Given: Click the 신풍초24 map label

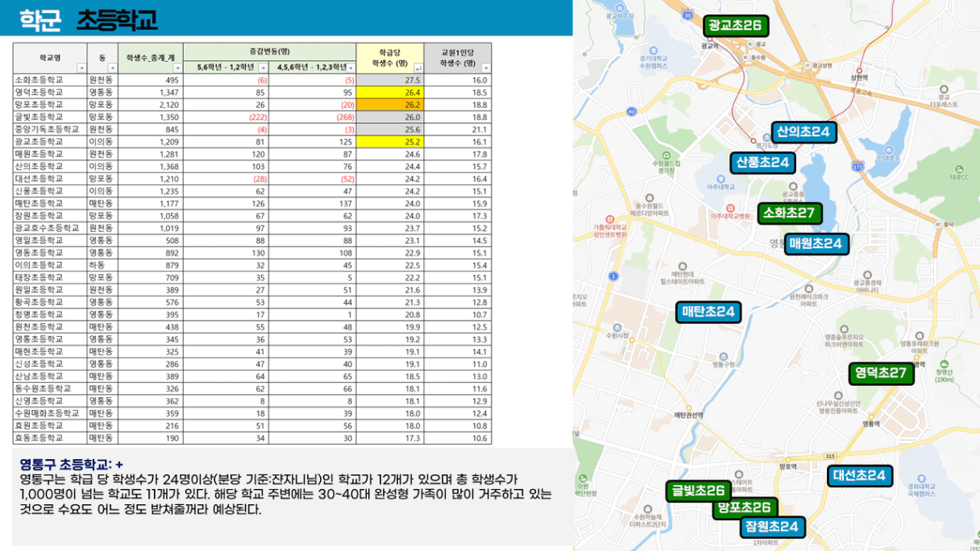Looking at the screenshot, I should (x=762, y=163).
